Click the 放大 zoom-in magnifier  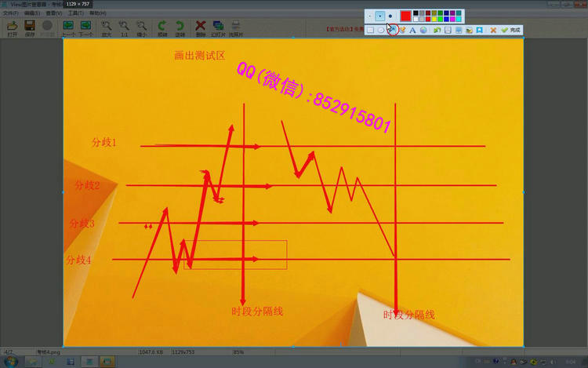tap(107, 27)
